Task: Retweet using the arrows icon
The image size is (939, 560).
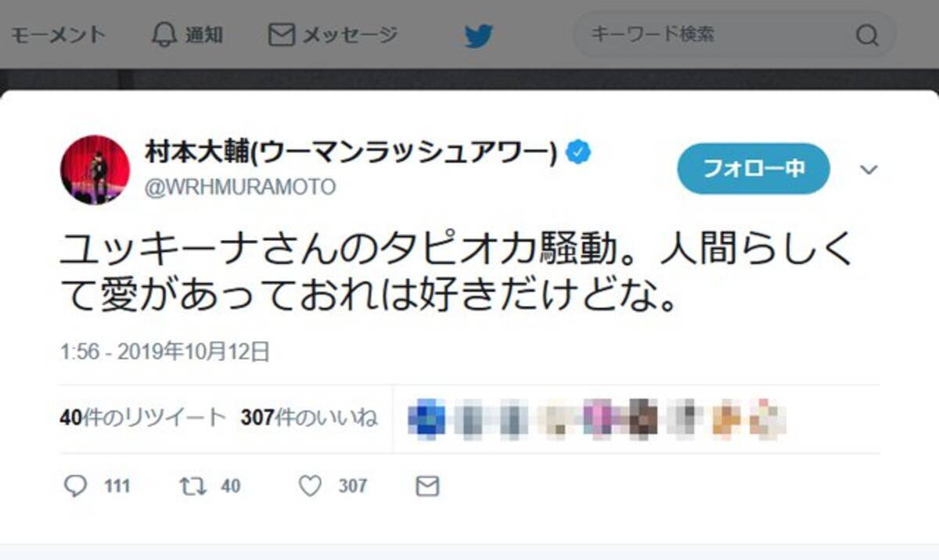Action: [192, 486]
